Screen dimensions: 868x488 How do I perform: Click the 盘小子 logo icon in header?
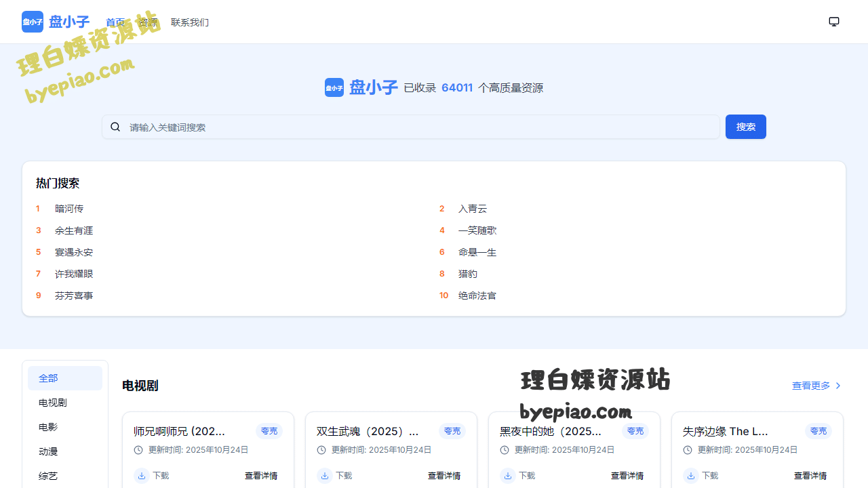tap(33, 22)
